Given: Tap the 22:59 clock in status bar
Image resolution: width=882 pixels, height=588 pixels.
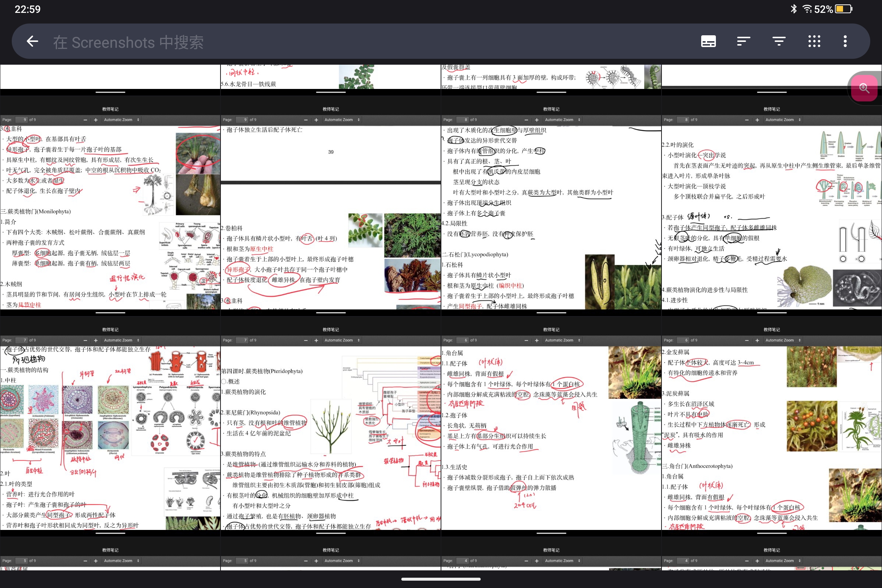Looking at the screenshot, I should (27, 9).
